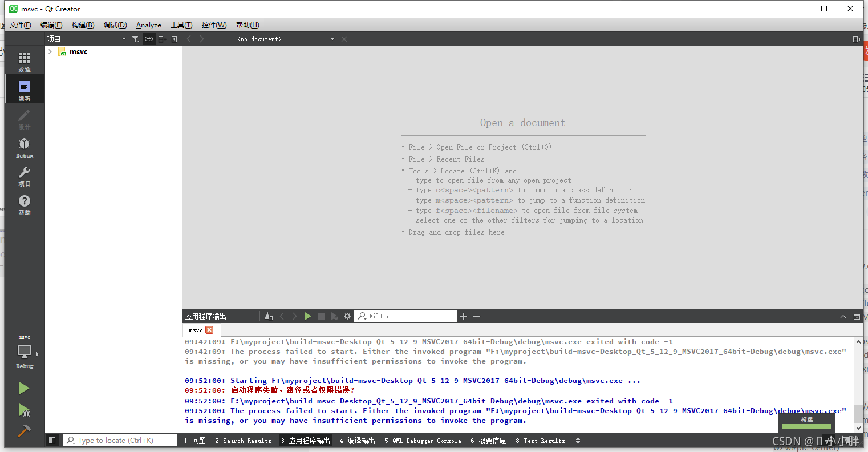Click the output Filter input field
The width and height of the screenshot is (868, 452).
coord(406,316)
